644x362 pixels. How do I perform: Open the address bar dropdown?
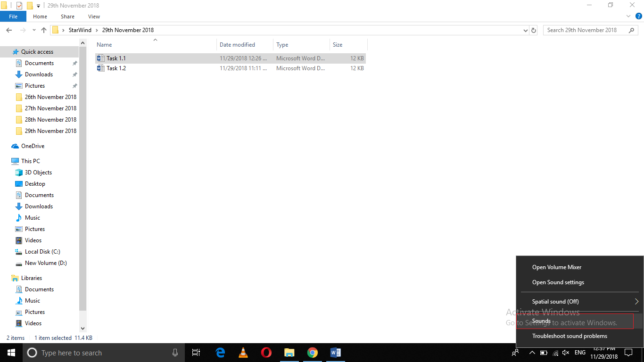[525, 30]
